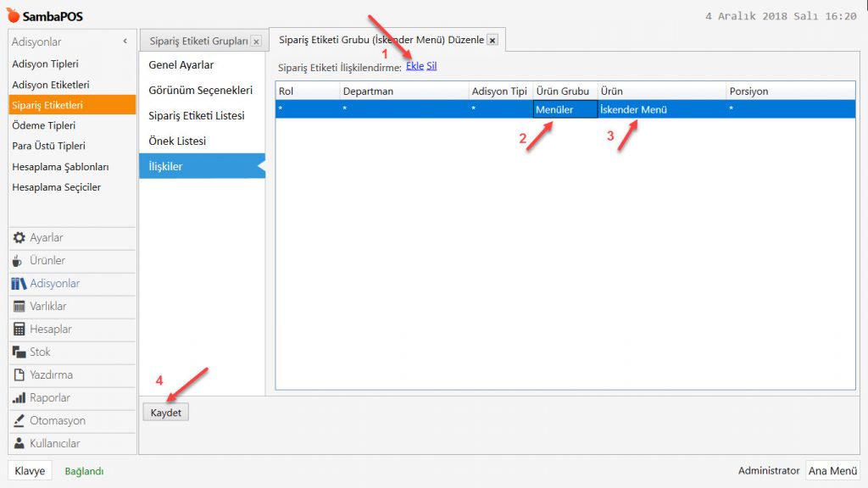The height and width of the screenshot is (488, 868).
Task: Open Otomasyon section icon
Action: coord(19,421)
